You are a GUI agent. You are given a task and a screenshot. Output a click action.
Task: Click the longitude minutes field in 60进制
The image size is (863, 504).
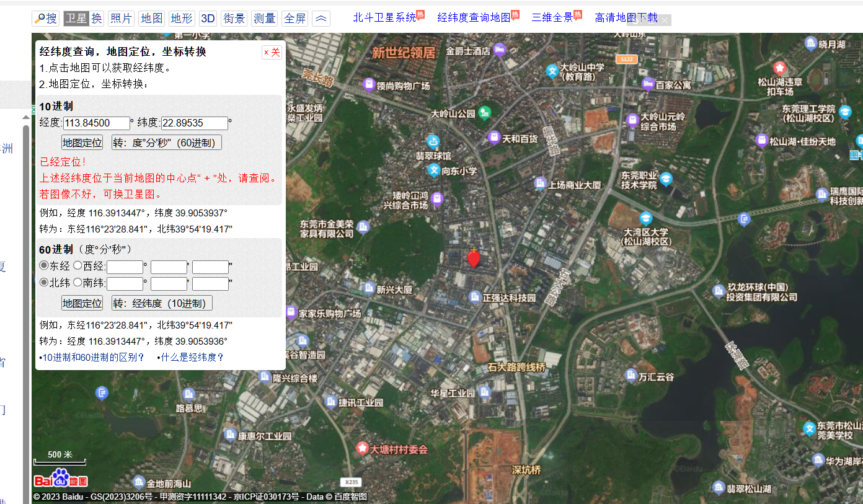coord(169,267)
